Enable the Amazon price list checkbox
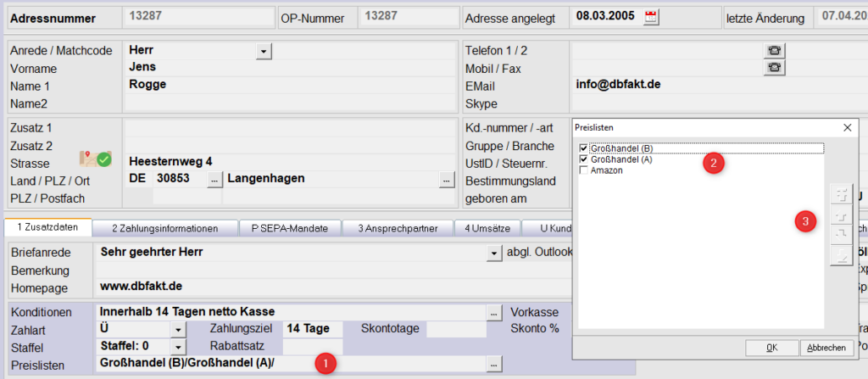This screenshot has width=868, height=379. [583, 170]
